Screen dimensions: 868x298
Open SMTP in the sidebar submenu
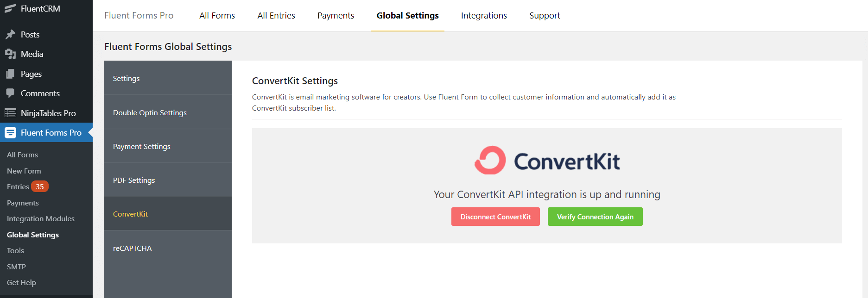tap(16, 267)
